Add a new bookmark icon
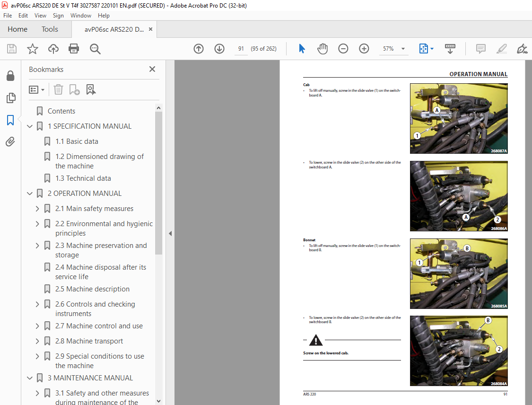The image size is (532, 405). click(x=74, y=89)
